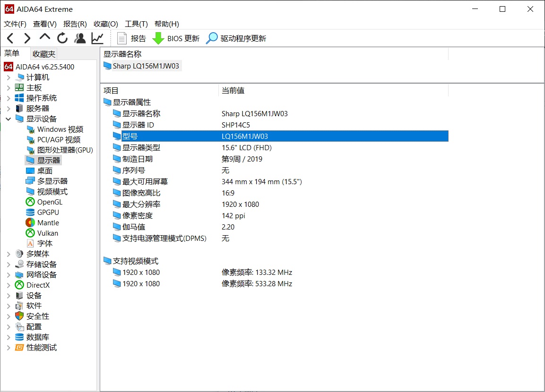Click the DirectX Xbox icon
This screenshot has height=392, width=545.
click(19, 285)
